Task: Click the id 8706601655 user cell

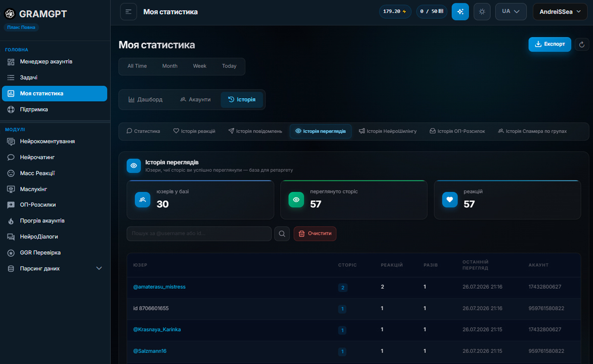Action: (x=151, y=308)
